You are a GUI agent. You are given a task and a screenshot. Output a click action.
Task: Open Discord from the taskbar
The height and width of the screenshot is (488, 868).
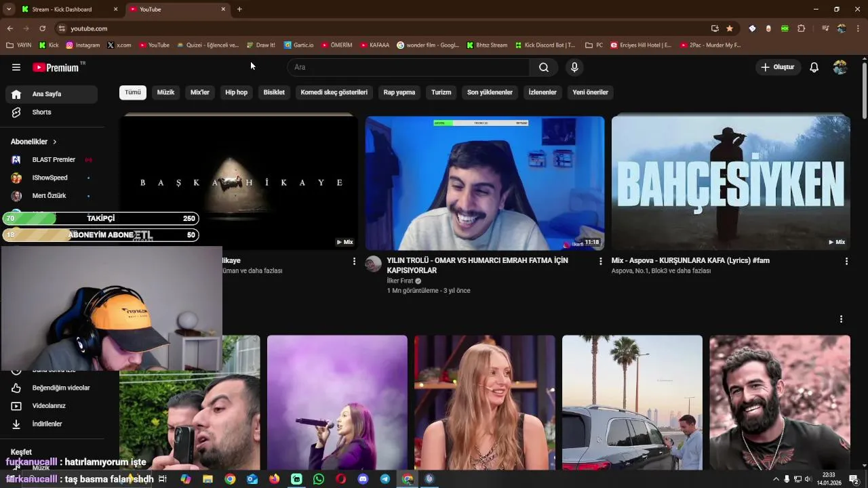(363, 479)
